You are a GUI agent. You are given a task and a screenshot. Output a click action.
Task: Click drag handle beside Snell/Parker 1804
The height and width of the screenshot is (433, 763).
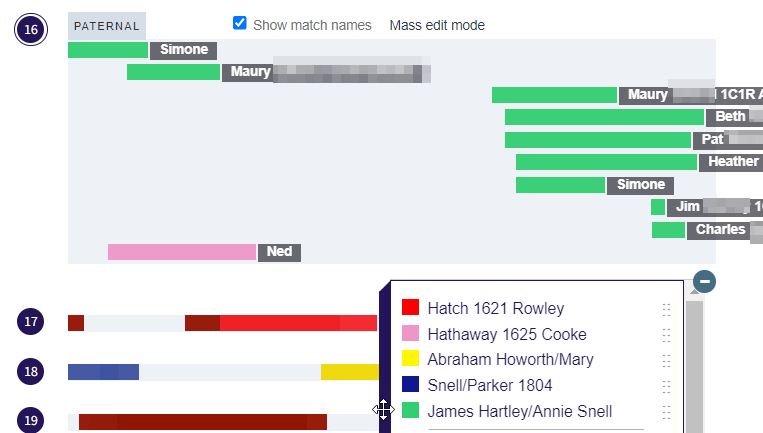pyautogui.click(x=667, y=385)
